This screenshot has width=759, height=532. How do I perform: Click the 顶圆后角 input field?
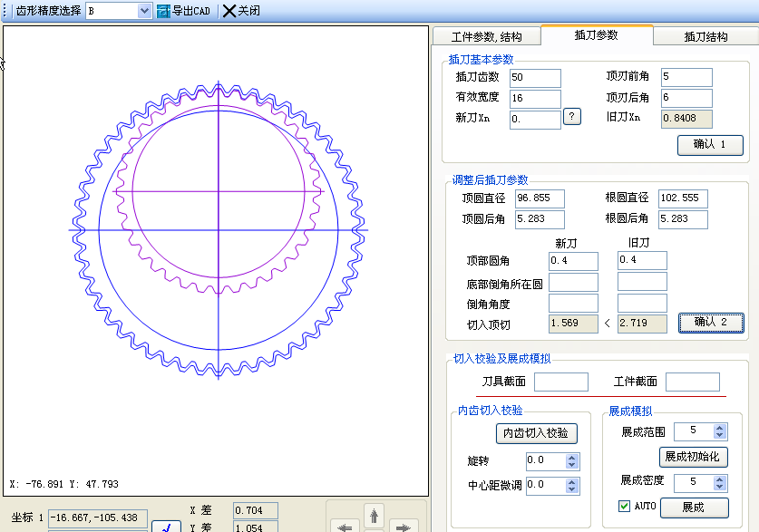540,219
